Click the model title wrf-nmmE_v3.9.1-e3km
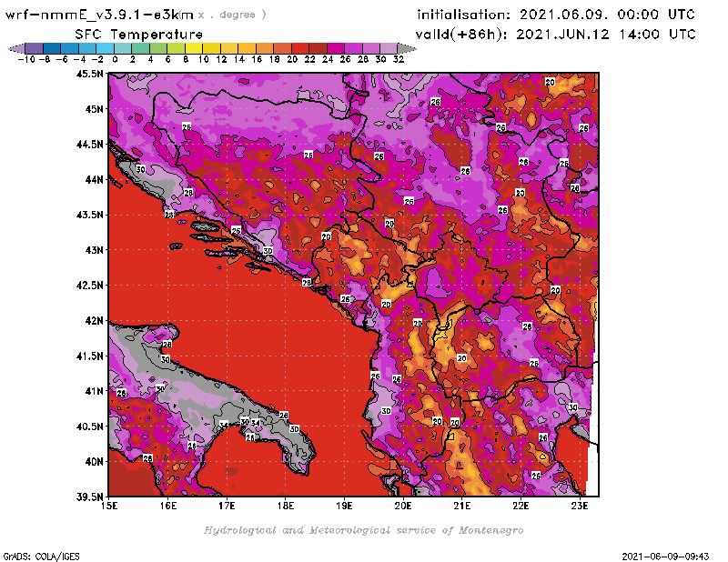Screen dimensions: 728x562 click(99, 15)
